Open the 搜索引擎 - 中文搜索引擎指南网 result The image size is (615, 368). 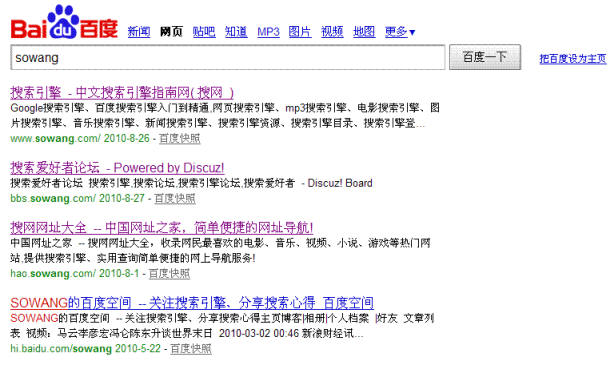[x=122, y=93]
